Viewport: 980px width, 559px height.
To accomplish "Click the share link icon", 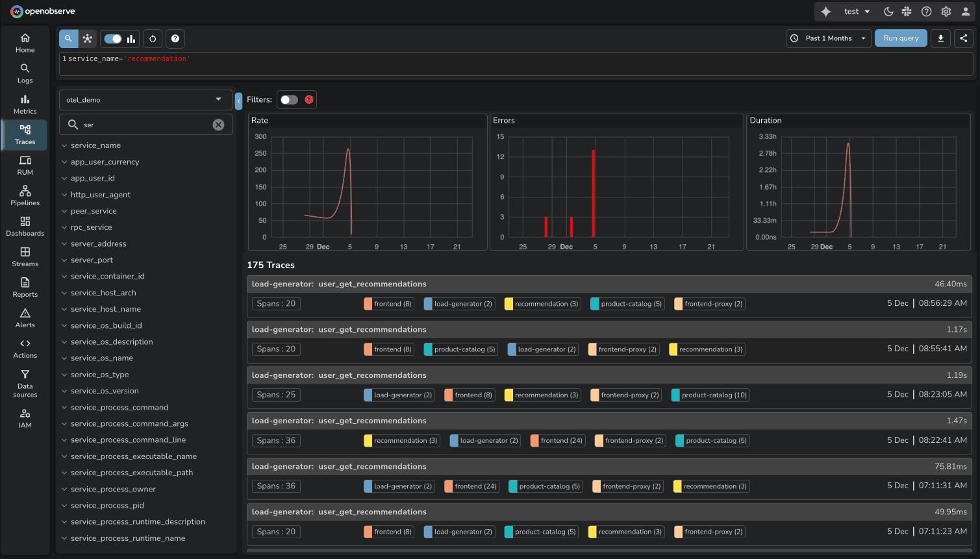I will [964, 38].
